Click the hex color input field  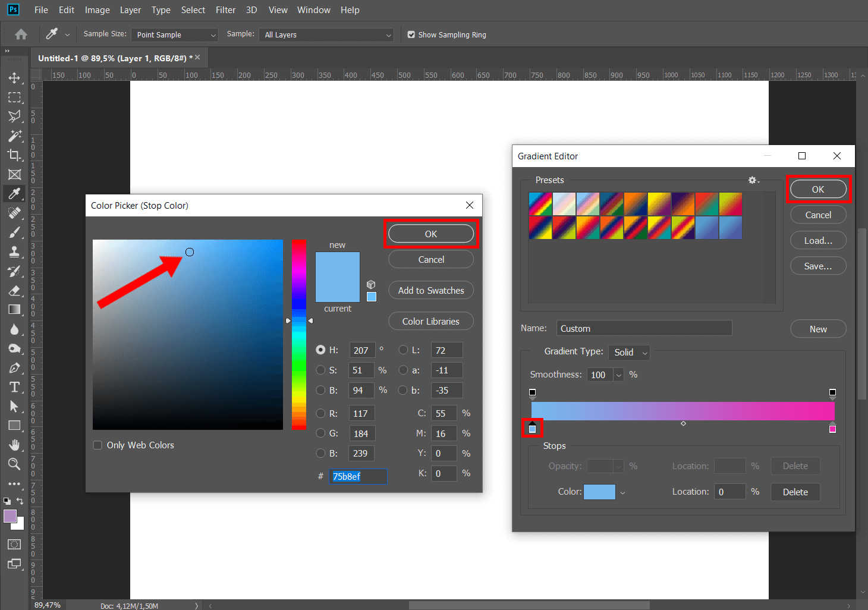coord(358,476)
